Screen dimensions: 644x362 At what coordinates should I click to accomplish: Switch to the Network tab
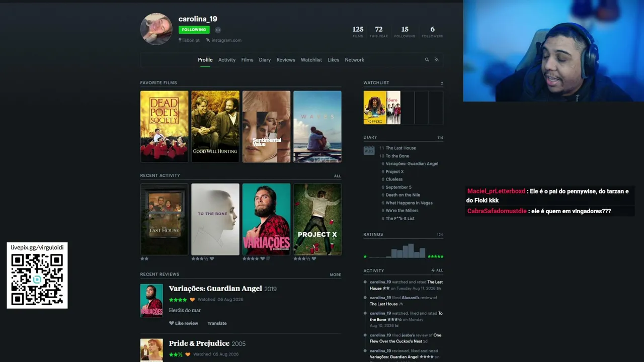coord(355,60)
